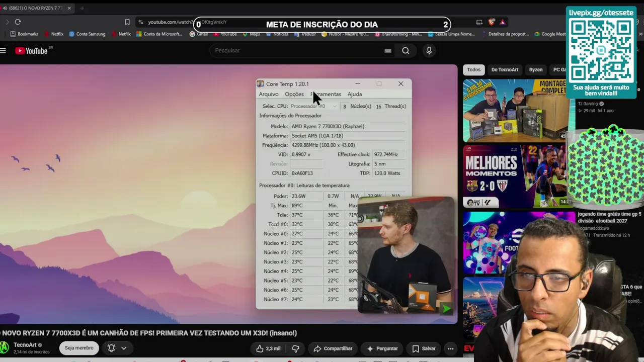Open Brave Shields lion icon
Screen dimensions: 644x362
[492, 22]
